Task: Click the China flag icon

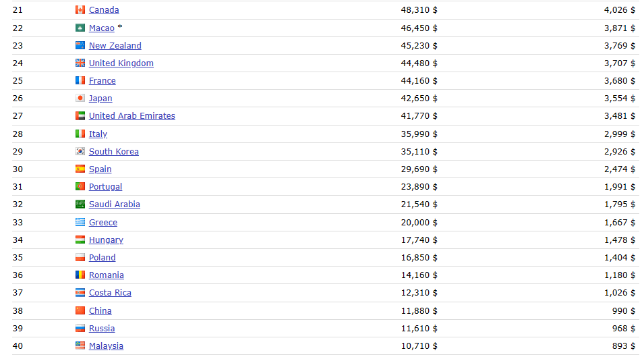Action: click(x=80, y=311)
